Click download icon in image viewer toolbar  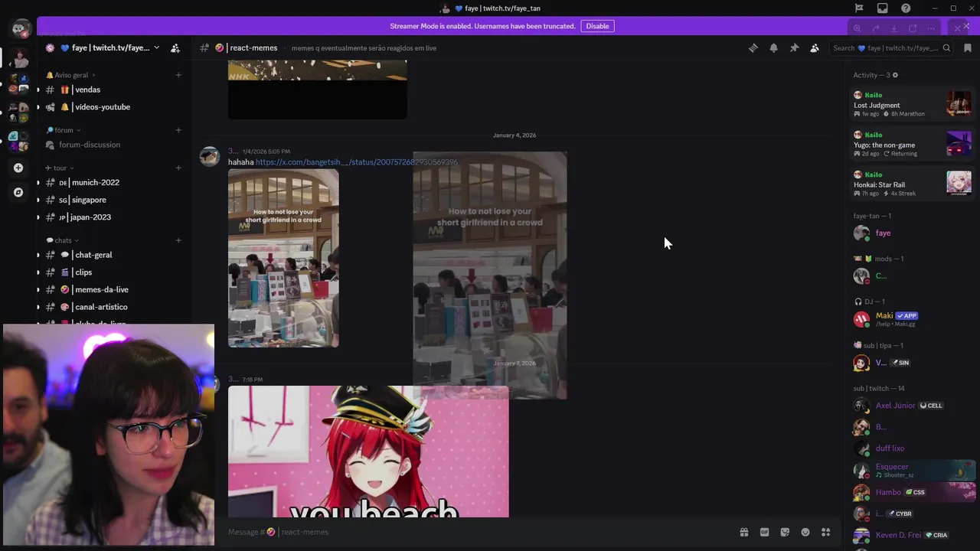(x=893, y=28)
